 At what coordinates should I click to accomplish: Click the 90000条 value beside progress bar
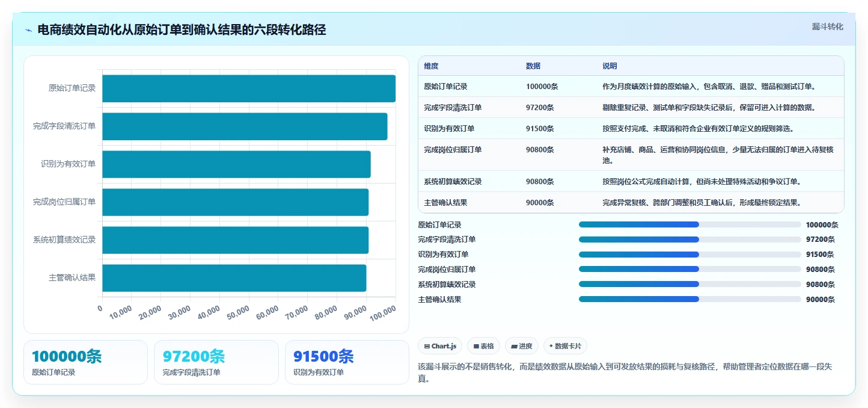pyautogui.click(x=821, y=300)
